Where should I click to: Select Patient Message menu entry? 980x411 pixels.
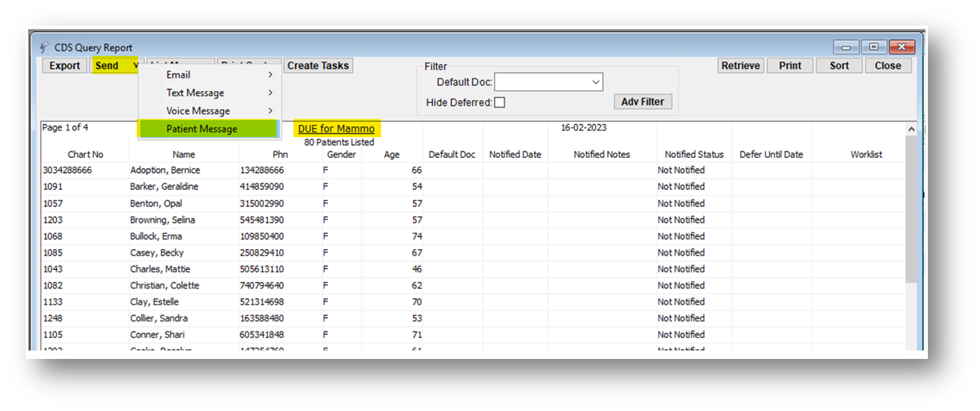pyautogui.click(x=209, y=129)
